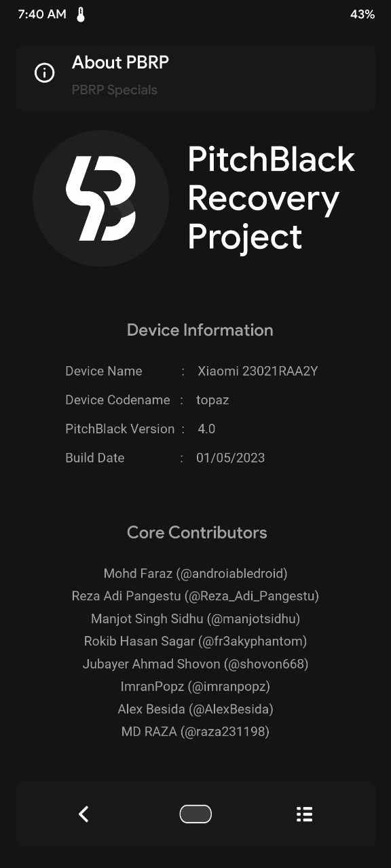Tap contributor Mohd Faraz (@androiabledroid)
391x868 pixels.
click(195, 574)
